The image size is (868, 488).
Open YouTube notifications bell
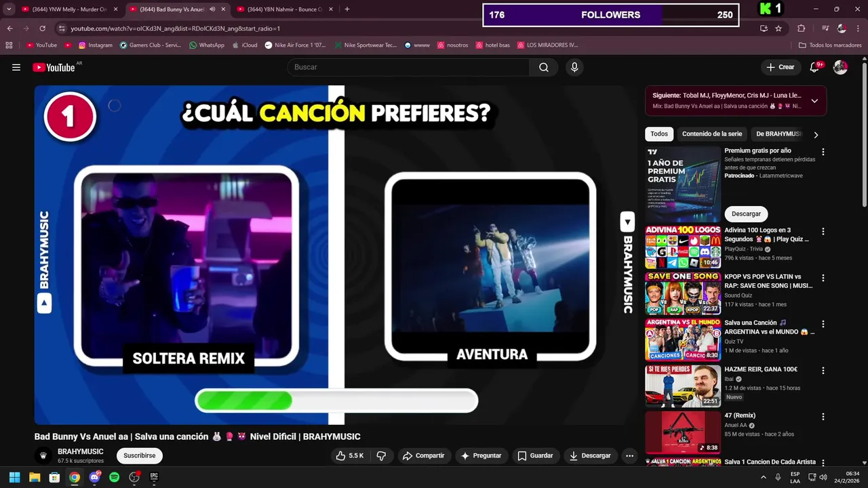(x=815, y=67)
